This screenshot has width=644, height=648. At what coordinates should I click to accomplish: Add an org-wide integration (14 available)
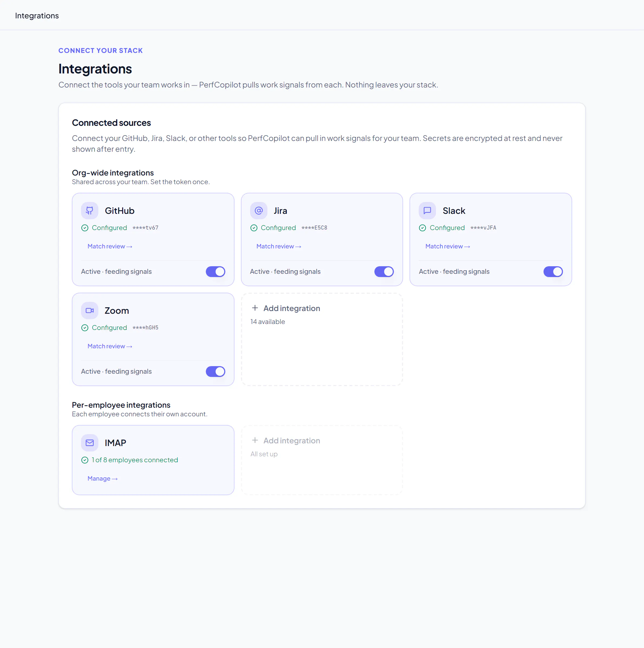coord(322,339)
